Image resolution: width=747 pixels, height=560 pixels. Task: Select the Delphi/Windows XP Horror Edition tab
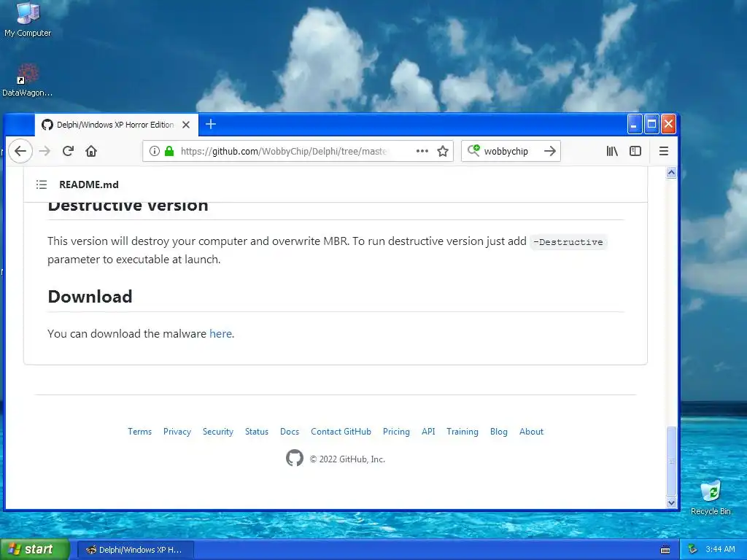coord(116,125)
